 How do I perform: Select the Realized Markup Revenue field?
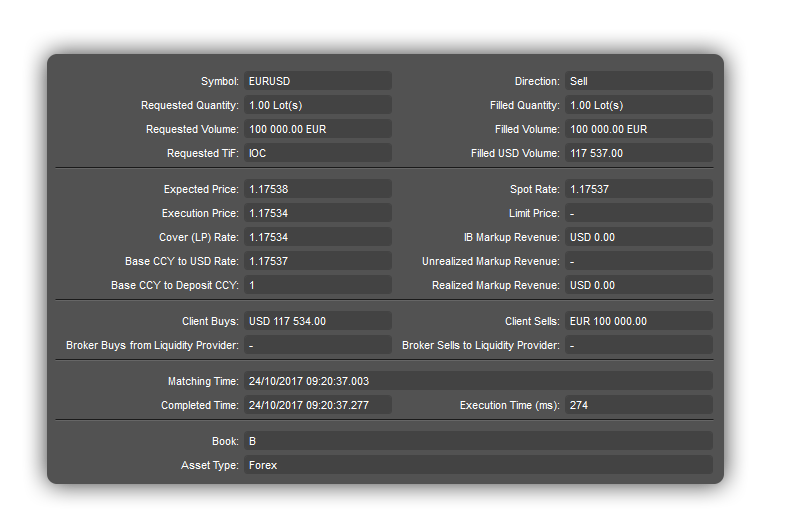click(x=639, y=285)
